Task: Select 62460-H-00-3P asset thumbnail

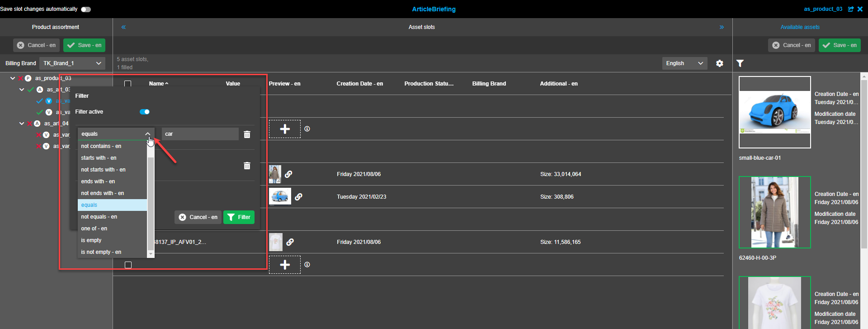Action: [x=775, y=212]
